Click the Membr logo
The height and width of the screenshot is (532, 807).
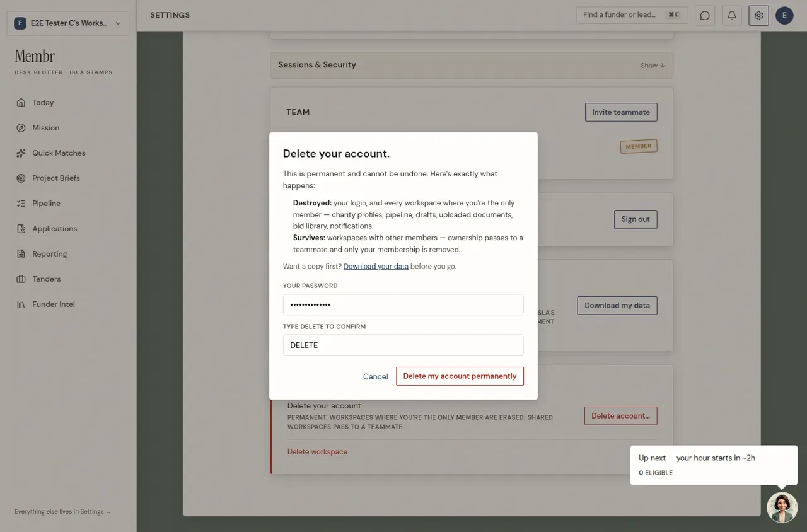(x=35, y=56)
